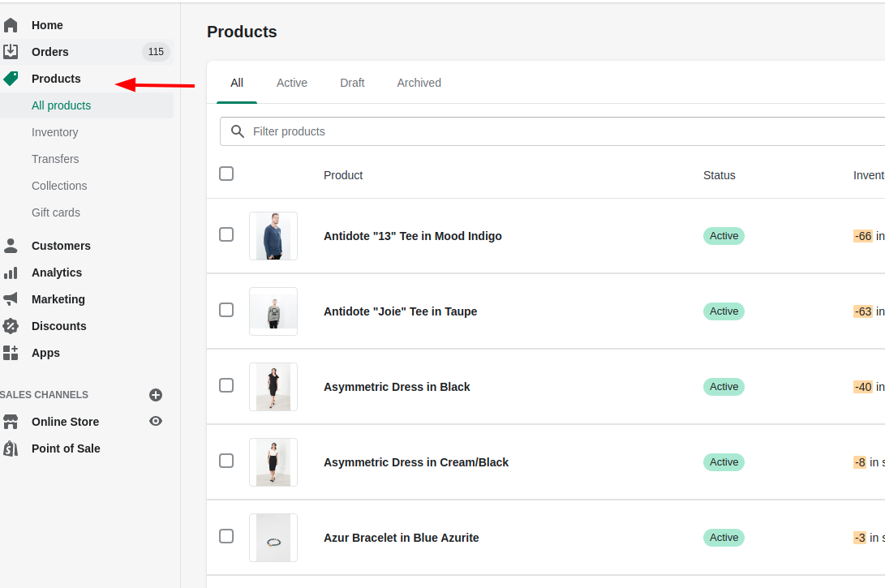Click the Home house icon
Screen dimensions: 885x588
click(x=11, y=25)
